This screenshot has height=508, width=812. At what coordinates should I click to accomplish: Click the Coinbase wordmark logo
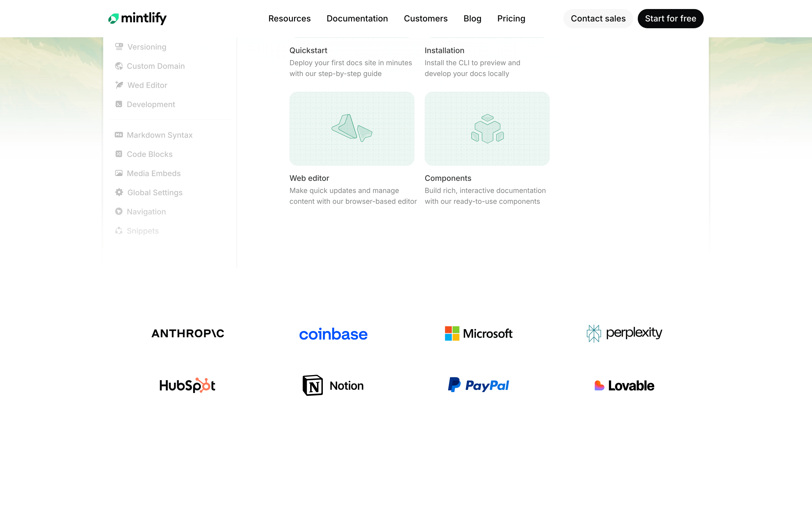pos(333,334)
